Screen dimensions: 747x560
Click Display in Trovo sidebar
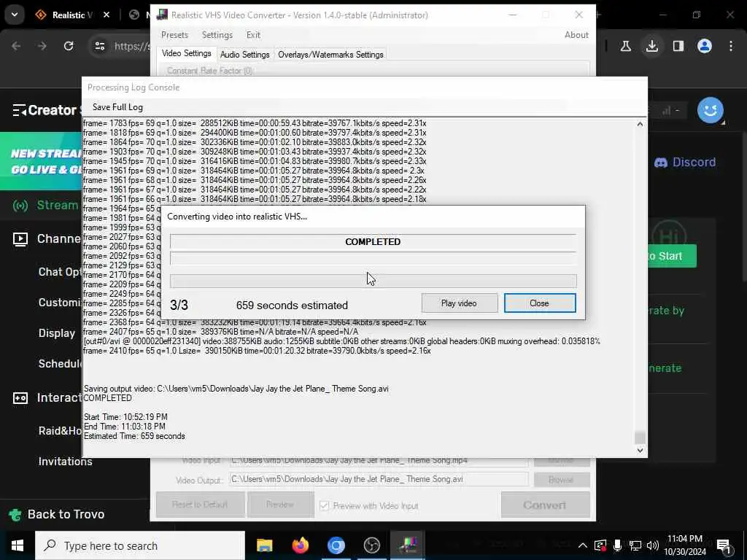(57, 332)
